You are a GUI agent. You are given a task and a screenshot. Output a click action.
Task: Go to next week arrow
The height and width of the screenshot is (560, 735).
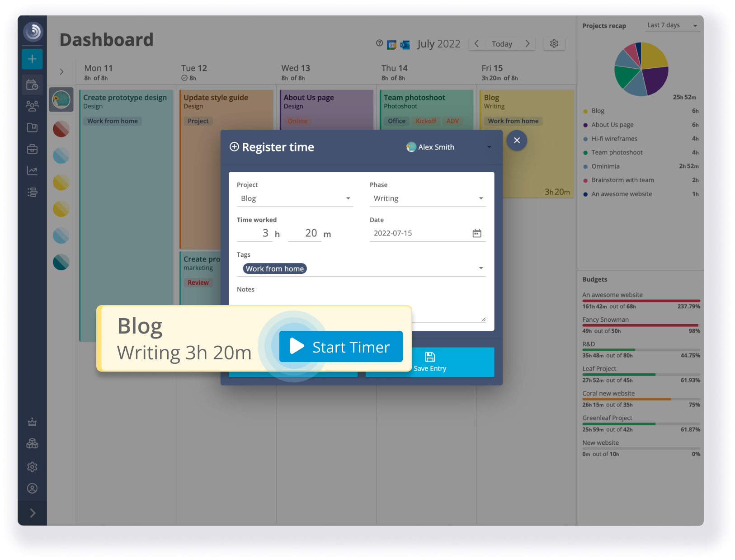[527, 44]
